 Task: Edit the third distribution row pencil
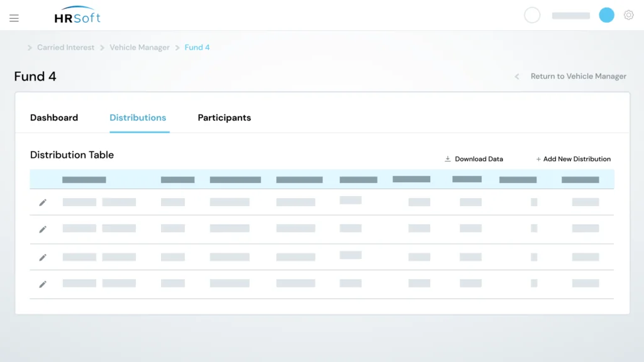(43, 257)
